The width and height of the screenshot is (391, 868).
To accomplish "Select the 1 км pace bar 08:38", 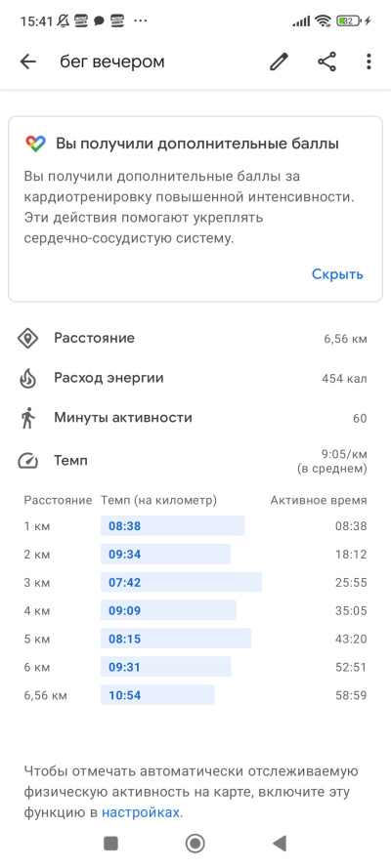I will (x=172, y=526).
